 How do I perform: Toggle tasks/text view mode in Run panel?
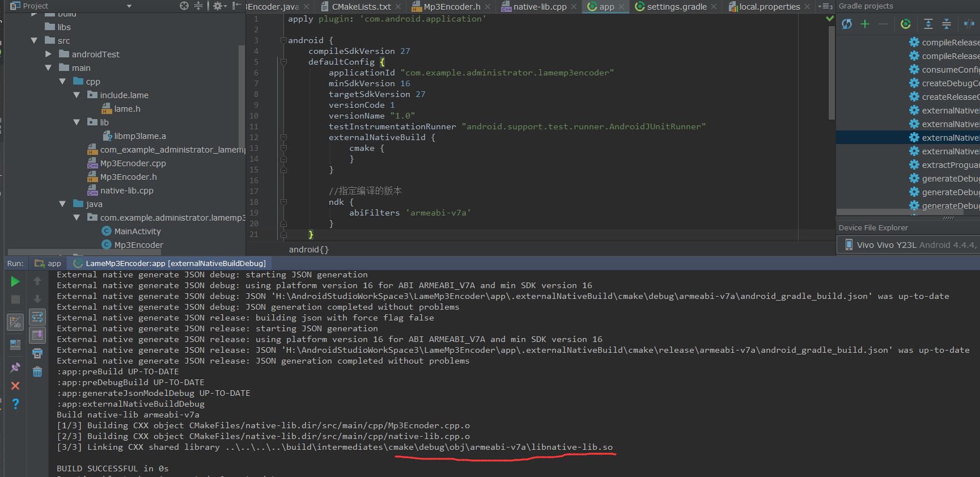(15, 323)
